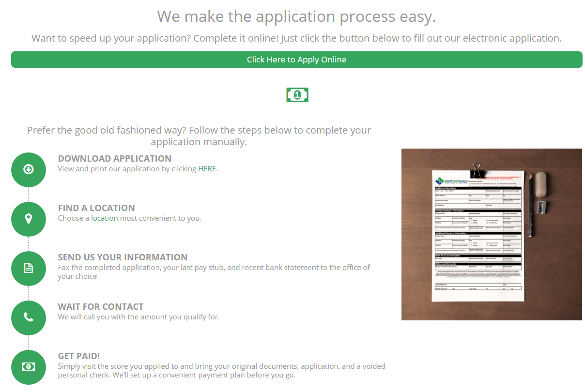Click the Find a Location map pin icon
The height and width of the screenshot is (392, 585).
(29, 219)
